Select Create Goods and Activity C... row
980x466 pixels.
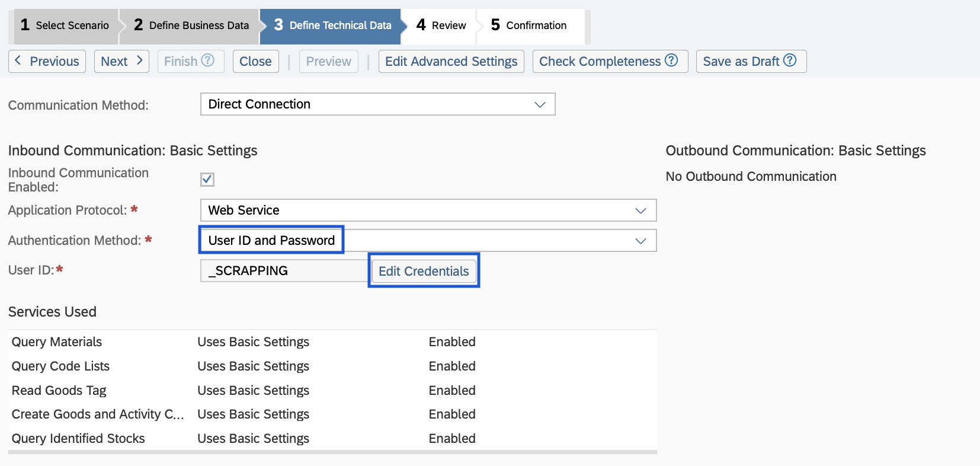(x=332, y=414)
